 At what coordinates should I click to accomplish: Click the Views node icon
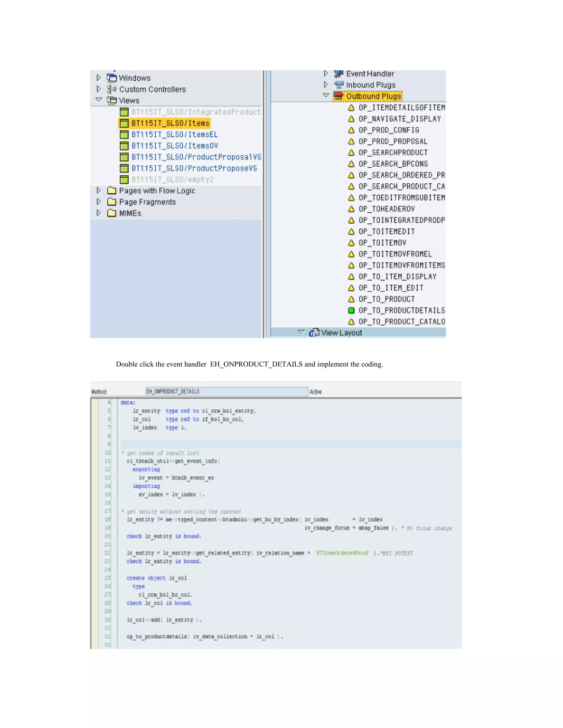coord(112,100)
